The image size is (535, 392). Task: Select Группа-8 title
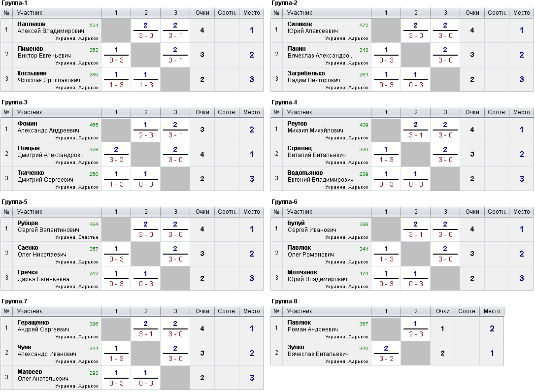284,301
